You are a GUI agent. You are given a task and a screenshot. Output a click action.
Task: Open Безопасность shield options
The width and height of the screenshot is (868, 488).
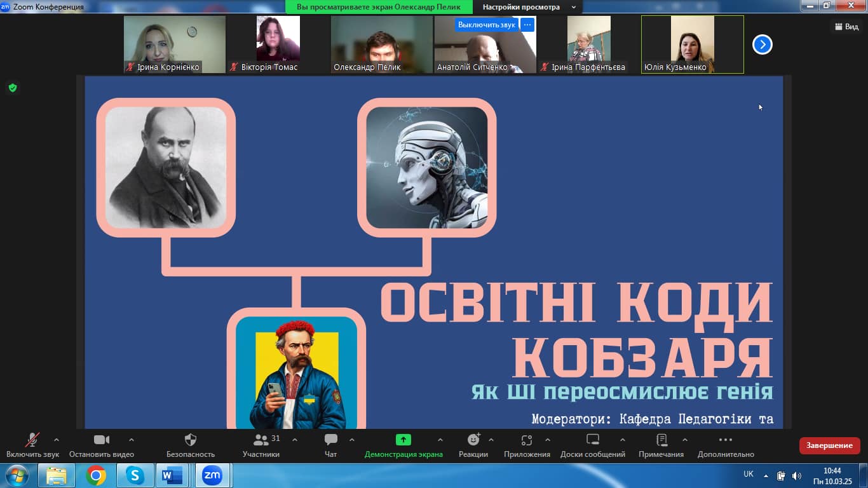click(x=191, y=445)
